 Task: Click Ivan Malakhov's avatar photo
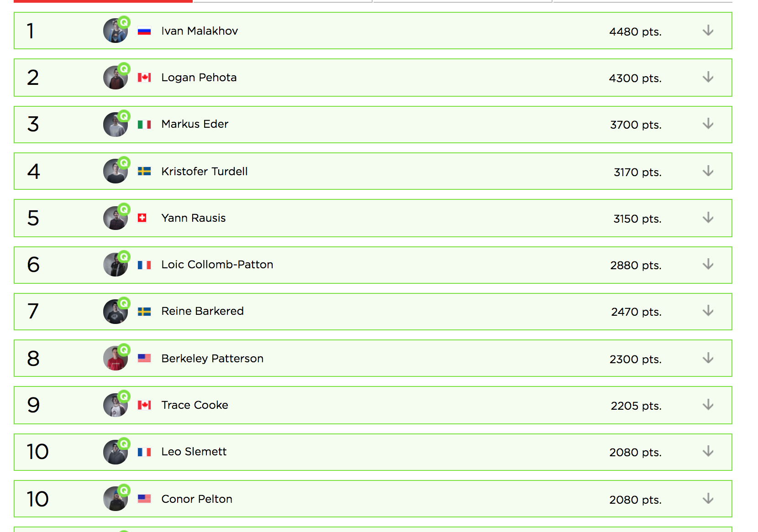(115, 31)
